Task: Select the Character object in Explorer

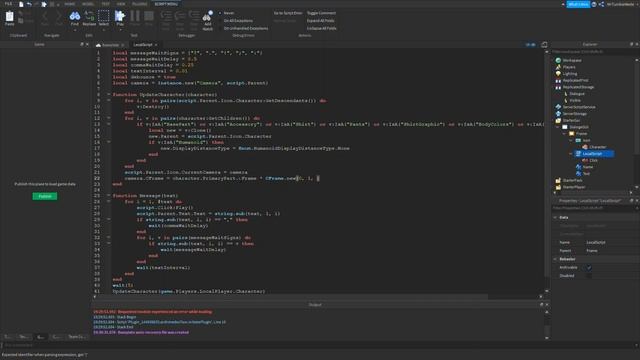Action: point(598,147)
